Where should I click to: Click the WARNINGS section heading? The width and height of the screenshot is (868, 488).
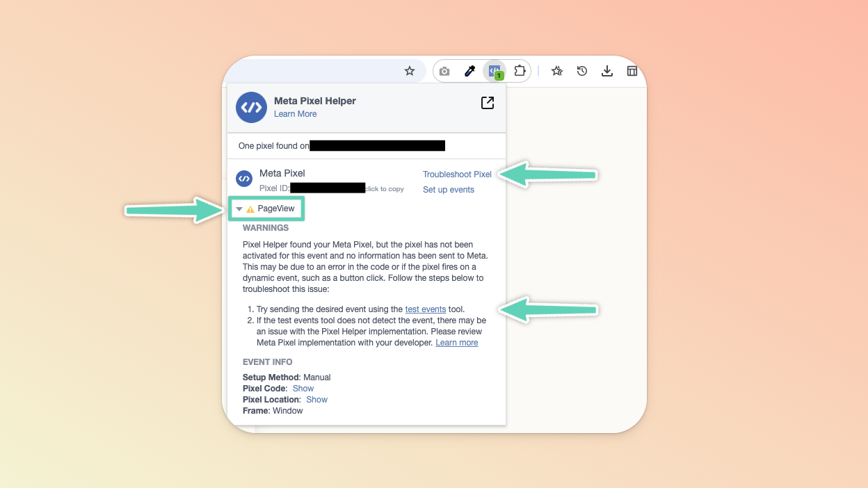coord(266,228)
